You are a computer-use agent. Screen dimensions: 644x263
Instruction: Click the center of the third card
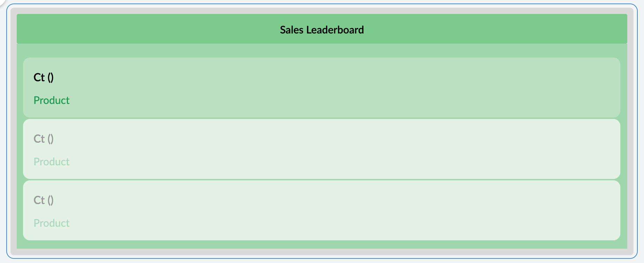[x=322, y=210]
